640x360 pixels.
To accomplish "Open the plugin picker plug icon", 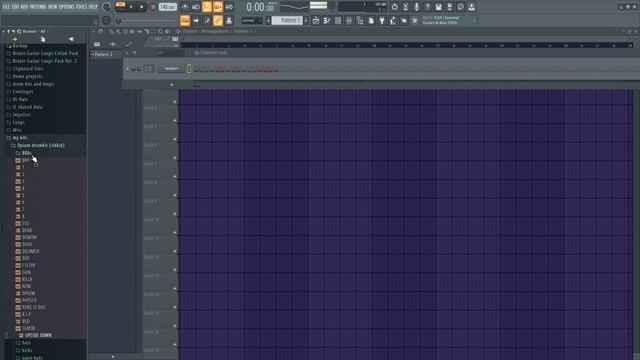I will pos(382,20).
